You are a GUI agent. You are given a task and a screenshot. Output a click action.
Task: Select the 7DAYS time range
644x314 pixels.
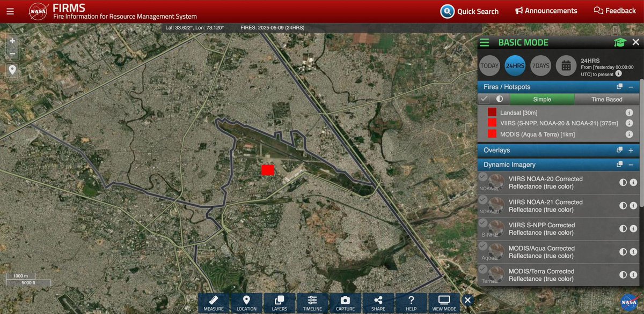(x=540, y=66)
